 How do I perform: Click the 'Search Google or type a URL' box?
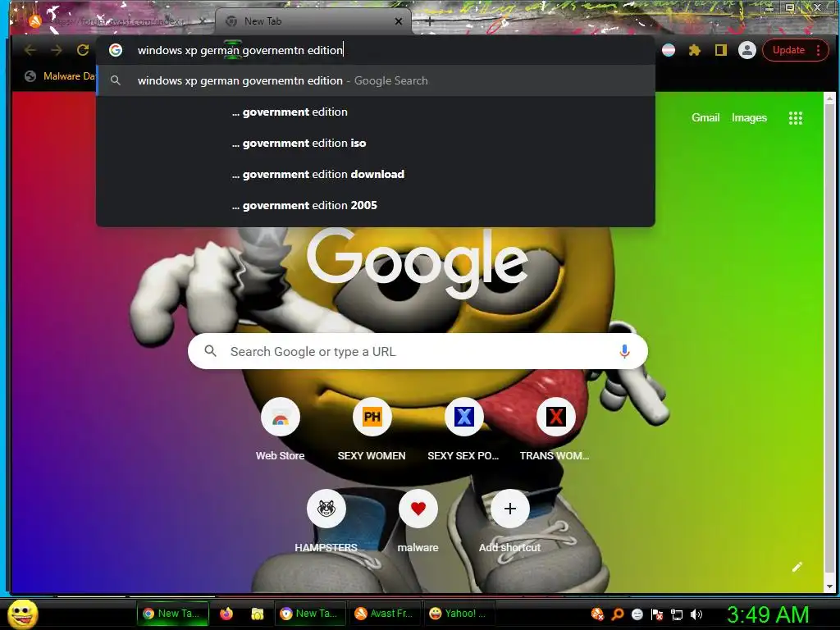[418, 351]
